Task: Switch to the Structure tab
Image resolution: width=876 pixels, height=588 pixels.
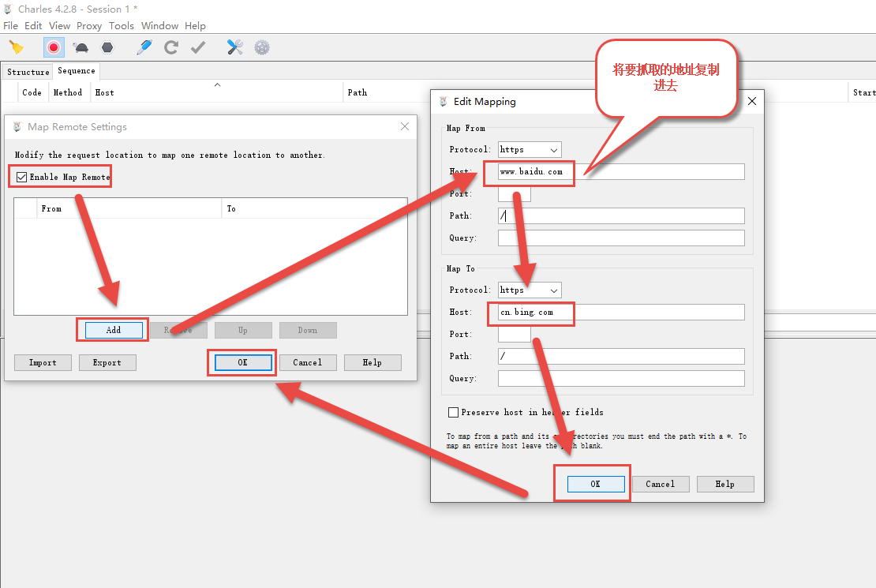Action: coord(28,72)
